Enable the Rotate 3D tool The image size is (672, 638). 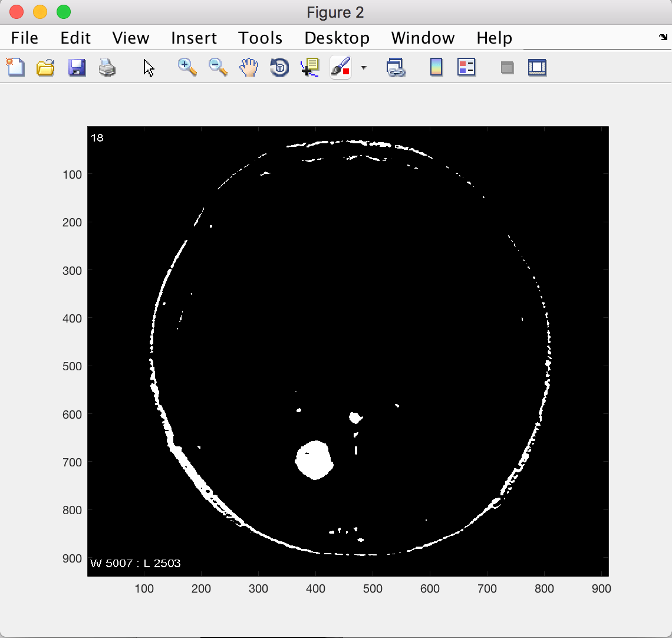coord(278,67)
